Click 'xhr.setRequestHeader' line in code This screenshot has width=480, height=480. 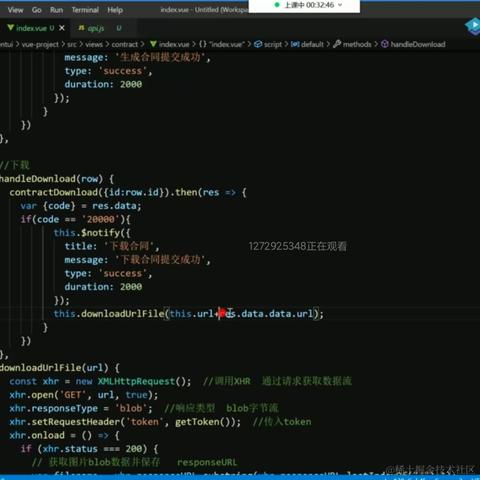pyautogui.click(x=125, y=422)
